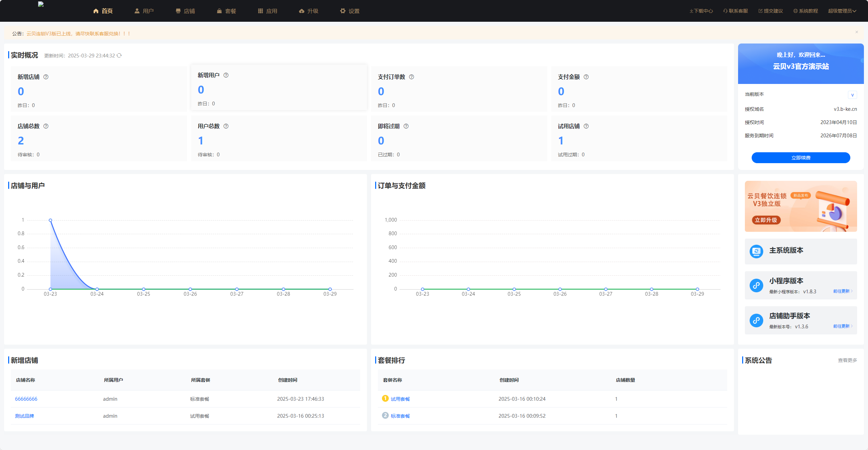The image size is (868, 450).
Task: Open the 云贝餐饮连锁 V3 upgrade banner
Action: [800, 206]
